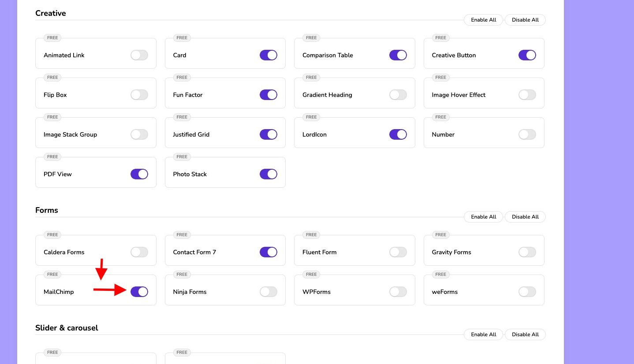The height and width of the screenshot is (364, 634).
Task: Click the Photo Stack label
Action: coord(190,174)
